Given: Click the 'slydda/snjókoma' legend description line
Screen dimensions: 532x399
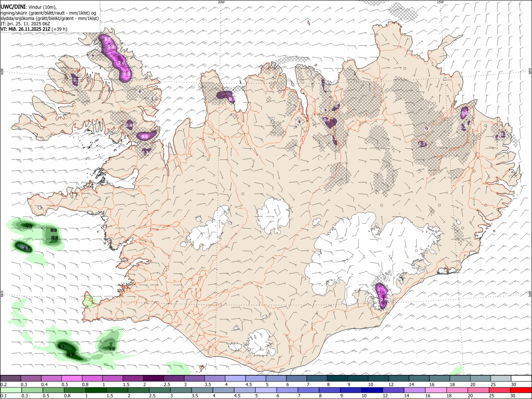Looking at the screenshot, I should coord(49,18).
